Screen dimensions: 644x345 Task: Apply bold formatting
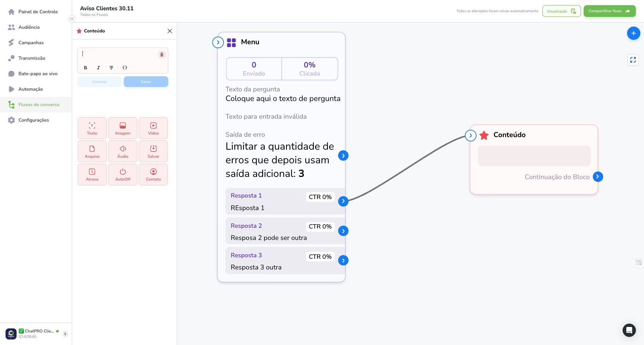[85, 68]
